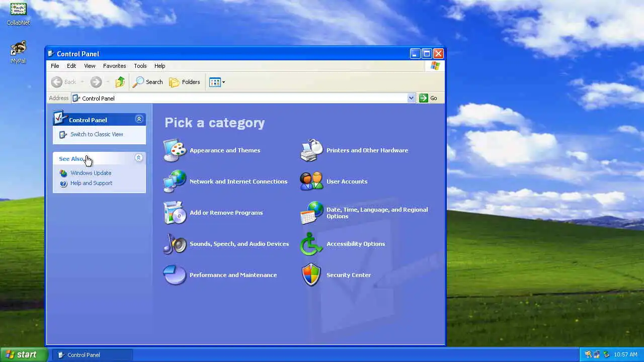Open the View menu

pos(90,66)
